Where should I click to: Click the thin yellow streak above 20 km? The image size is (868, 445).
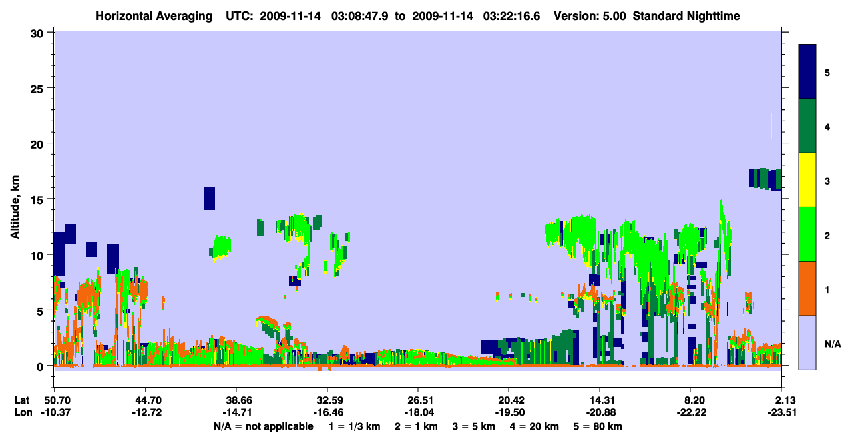click(x=771, y=126)
